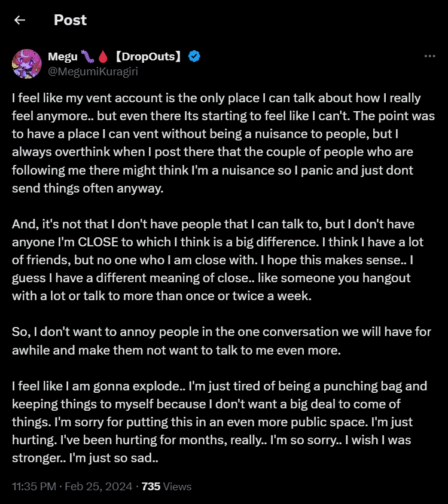The image size is (448, 504).
Task: Click the Post header title
Action: [x=70, y=20]
